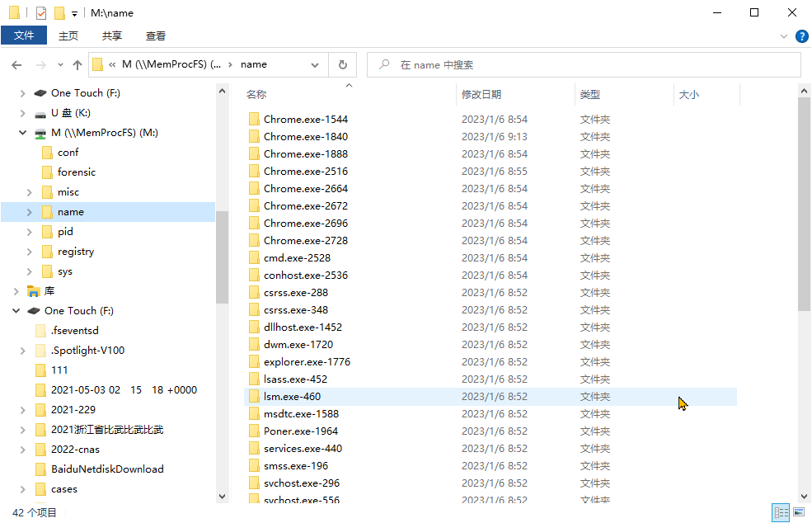Expand the ribbon using the chevron arrow
This screenshot has width=812, height=523.
(783, 36)
